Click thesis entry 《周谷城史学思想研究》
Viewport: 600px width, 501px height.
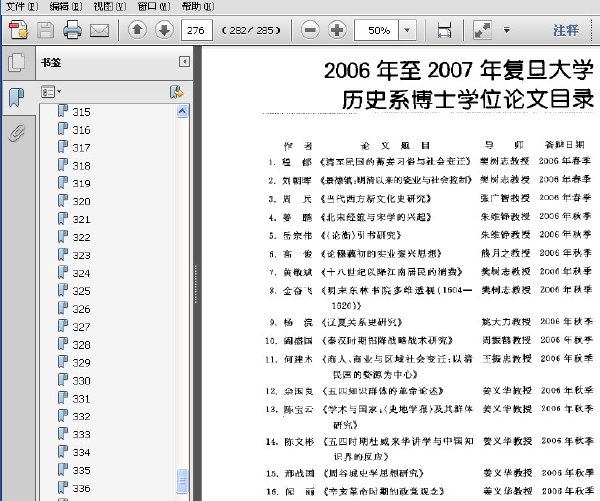click(373, 473)
